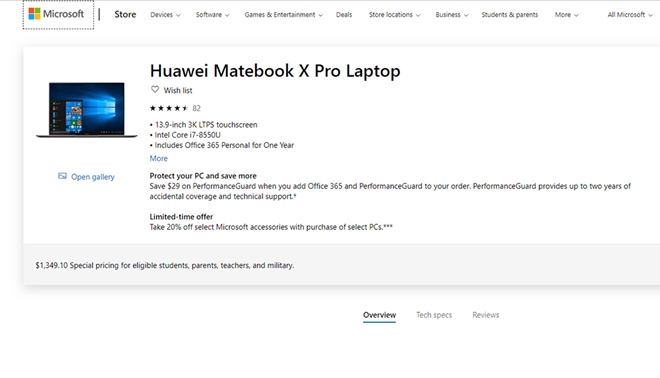Screen dimensions: 660x378
Task: Click the 82 reviews count
Action: click(197, 108)
